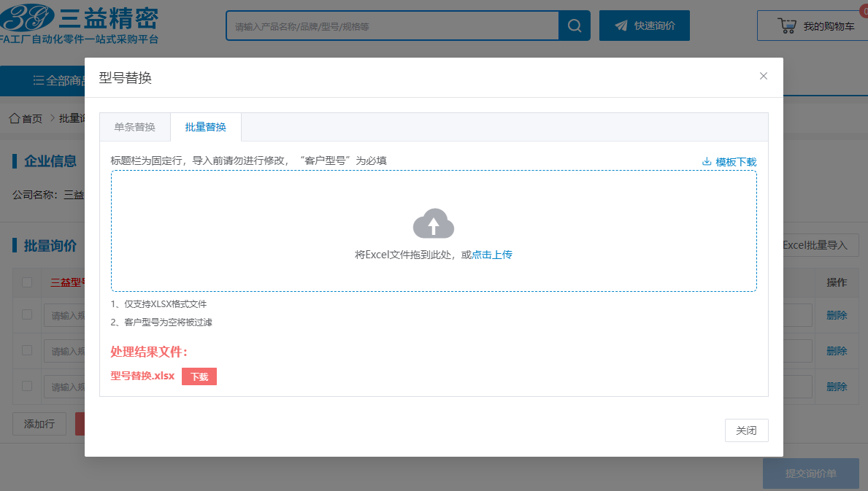868x491 pixels.
Task: Click the 处理结果文件 heading text
Action: (x=149, y=352)
